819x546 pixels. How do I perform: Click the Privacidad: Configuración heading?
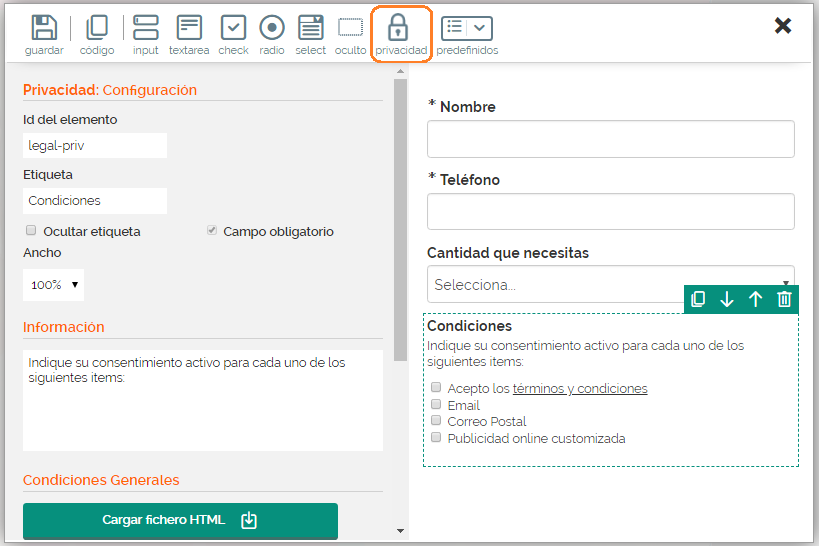(x=110, y=90)
